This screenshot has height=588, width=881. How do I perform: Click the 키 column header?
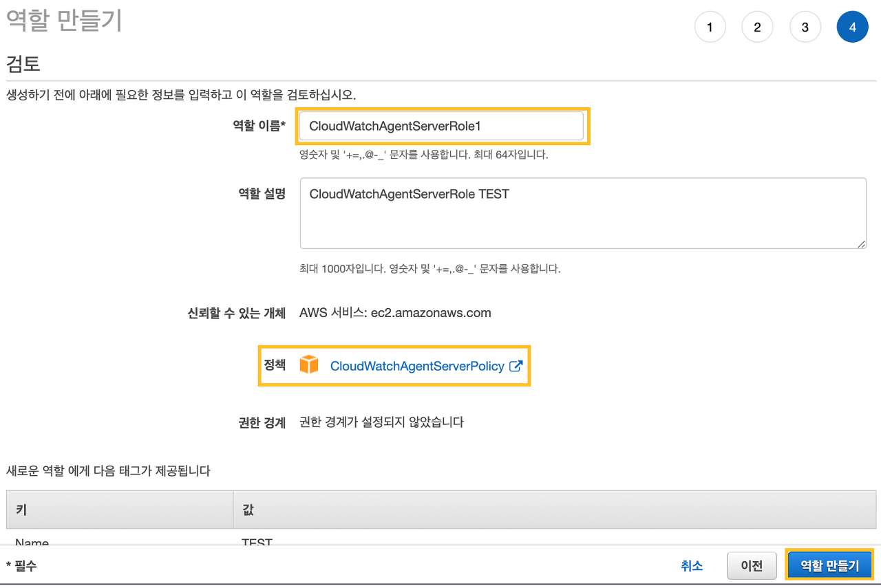120,510
